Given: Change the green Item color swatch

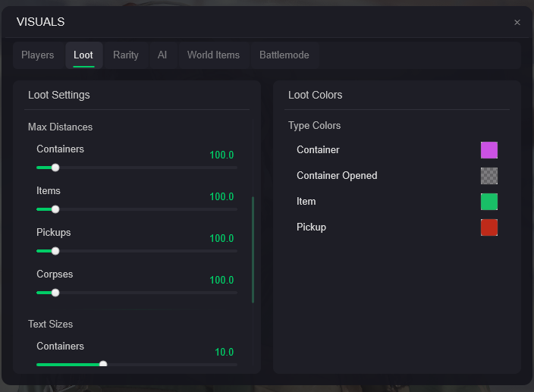Looking at the screenshot, I should [489, 202].
